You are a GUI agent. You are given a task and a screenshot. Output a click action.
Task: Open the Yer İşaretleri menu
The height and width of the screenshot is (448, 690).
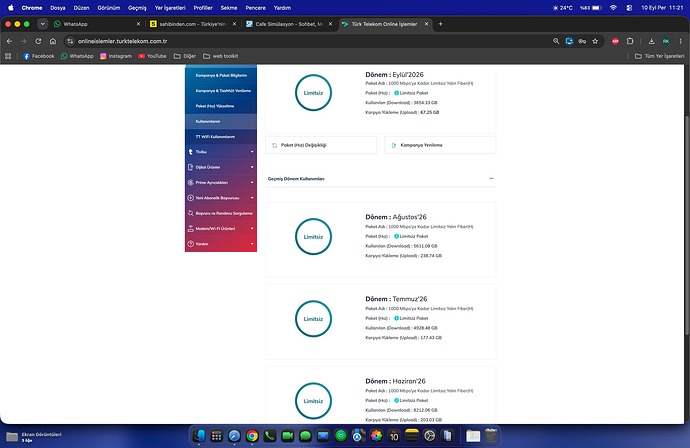point(170,7)
